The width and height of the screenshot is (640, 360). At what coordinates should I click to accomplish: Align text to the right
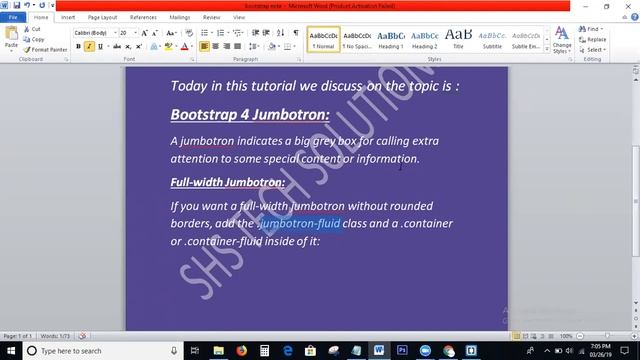point(227,47)
